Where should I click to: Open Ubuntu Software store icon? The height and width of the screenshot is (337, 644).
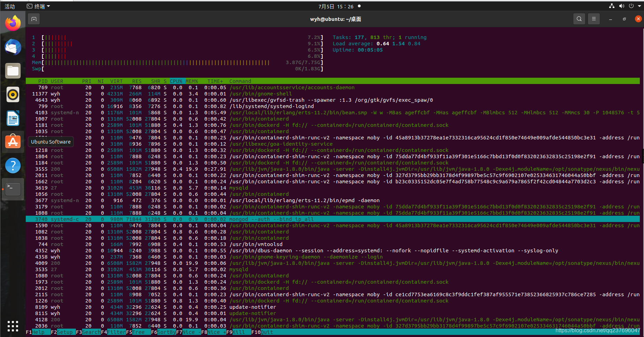(13, 142)
